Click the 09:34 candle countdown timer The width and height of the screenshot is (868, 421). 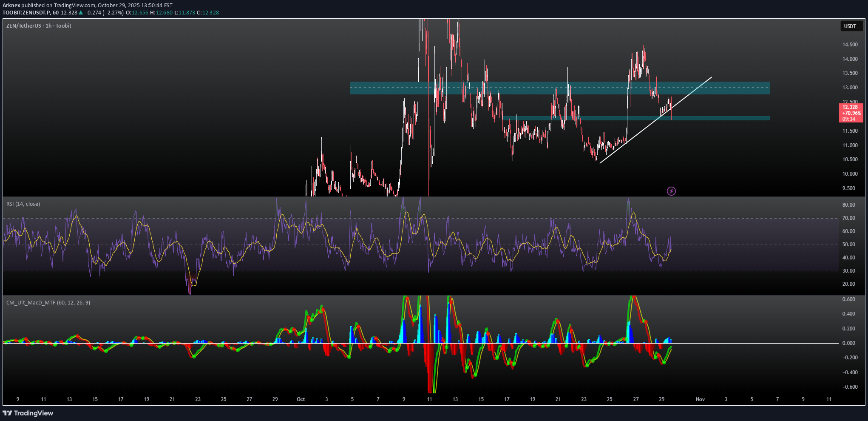(x=849, y=119)
